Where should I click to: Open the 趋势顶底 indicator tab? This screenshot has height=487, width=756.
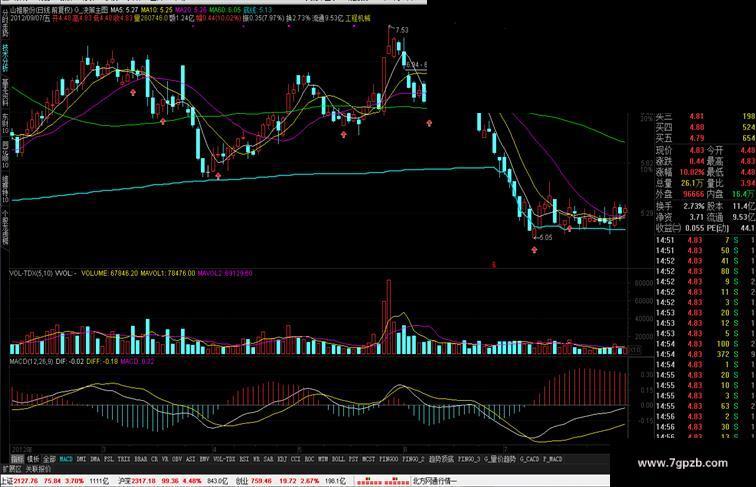(441, 459)
